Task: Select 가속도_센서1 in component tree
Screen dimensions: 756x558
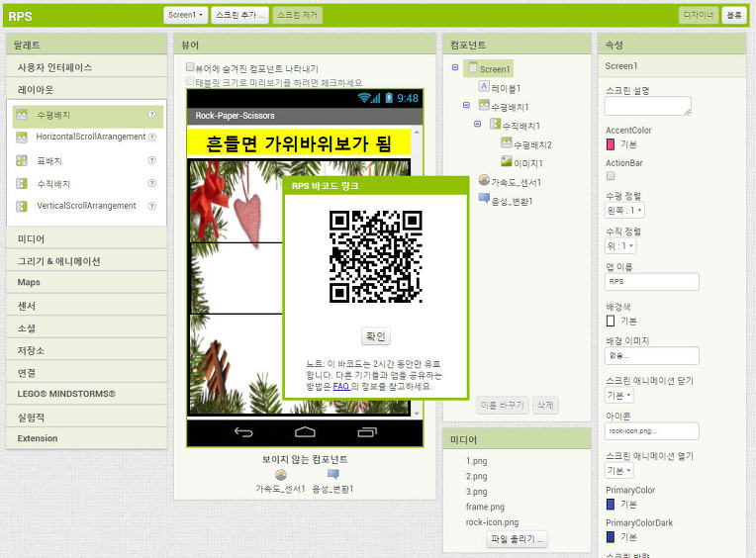Action: 510,182
